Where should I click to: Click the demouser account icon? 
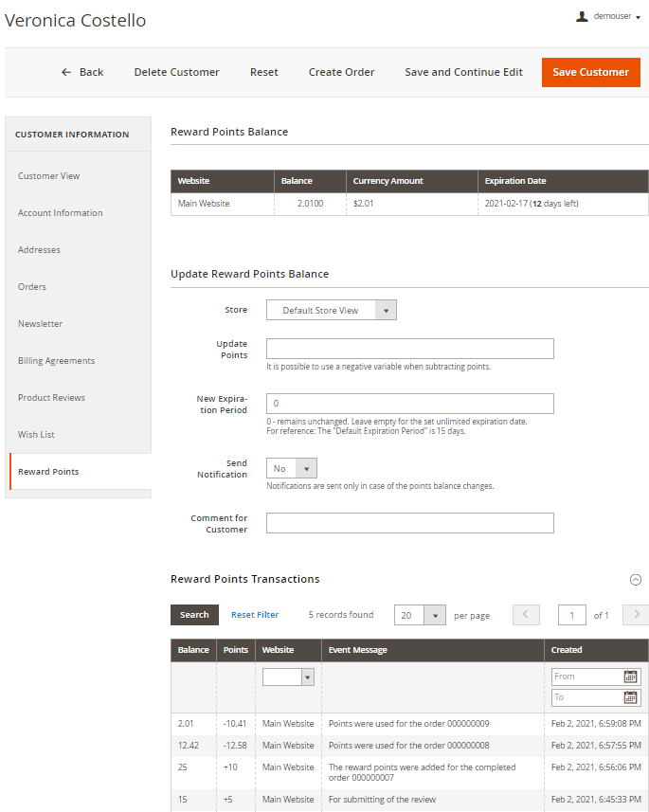[582, 16]
